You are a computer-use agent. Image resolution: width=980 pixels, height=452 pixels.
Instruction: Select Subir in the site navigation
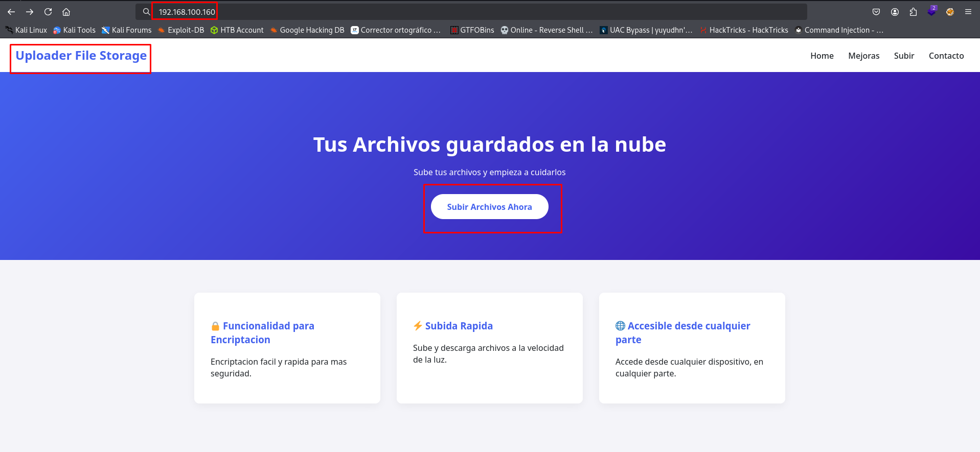[x=904, y=56]
